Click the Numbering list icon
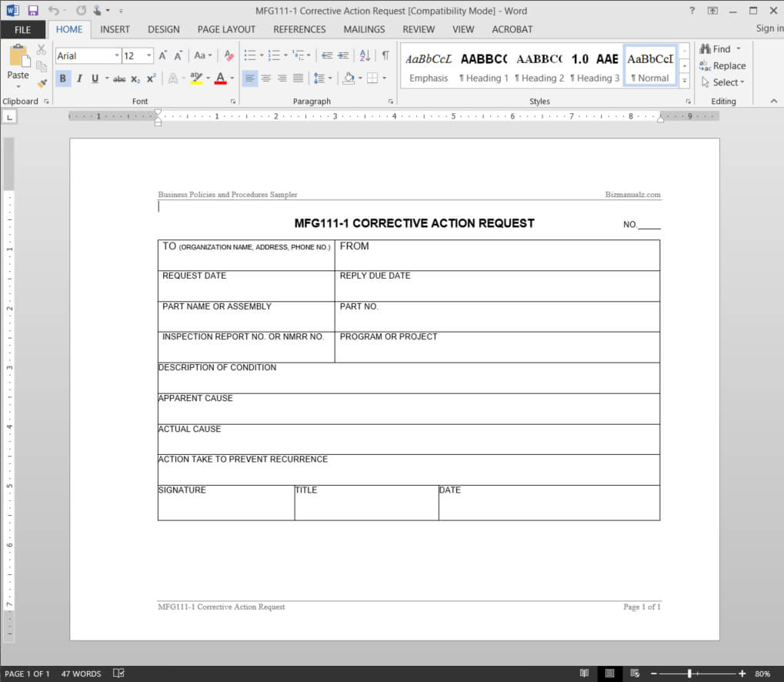This screenshot has height=682, width=784. point(274,55)
